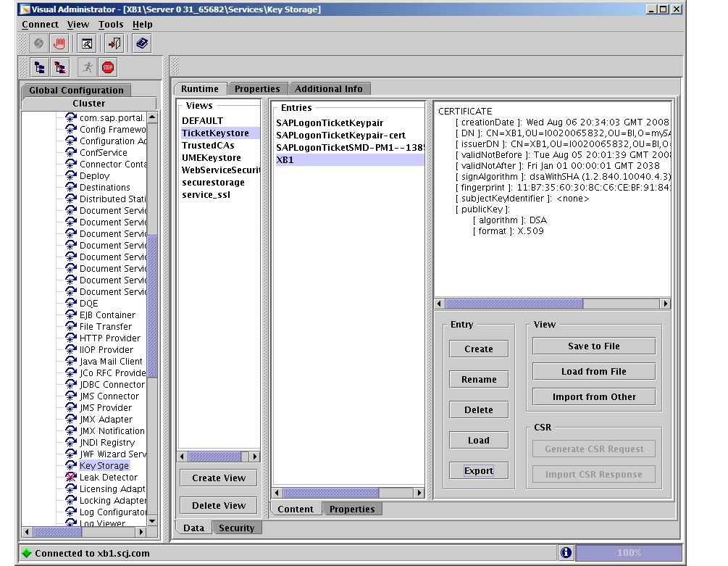Click the 100% progress bar in status bar
Viewport: 728px width, 566px height.
point(629,552)
